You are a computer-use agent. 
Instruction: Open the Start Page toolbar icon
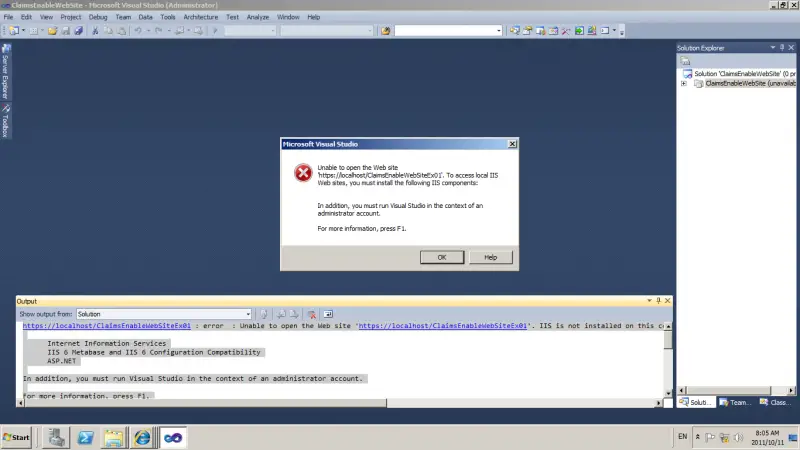point(579,31)
